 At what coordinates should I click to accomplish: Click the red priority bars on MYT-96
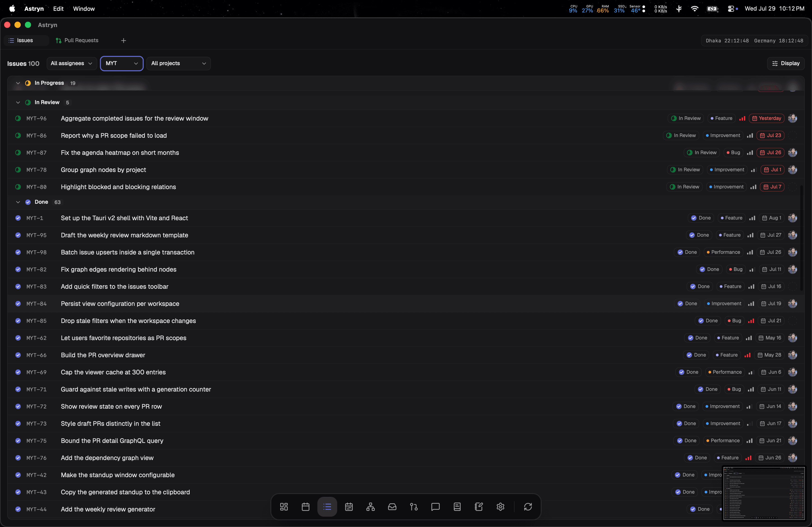[x=742, y=118]
